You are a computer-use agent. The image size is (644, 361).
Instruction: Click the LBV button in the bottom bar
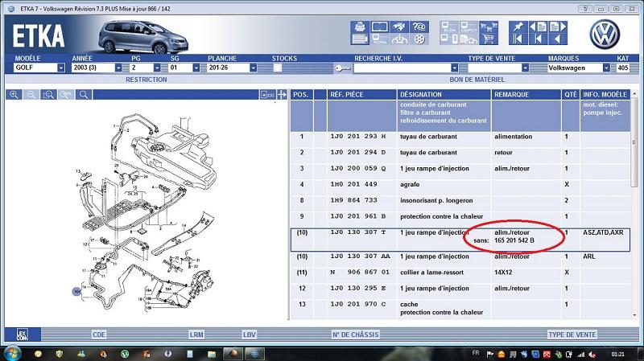250,334
